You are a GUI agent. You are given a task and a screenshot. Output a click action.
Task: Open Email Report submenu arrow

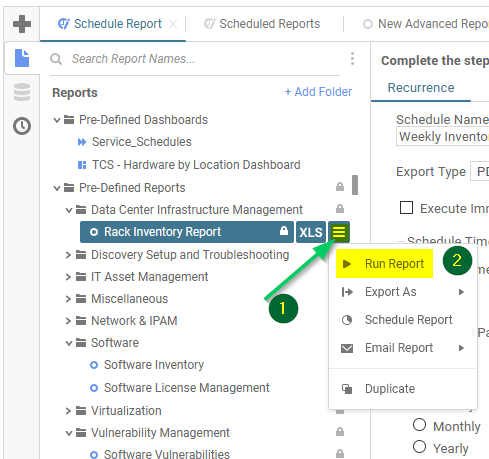461,348
